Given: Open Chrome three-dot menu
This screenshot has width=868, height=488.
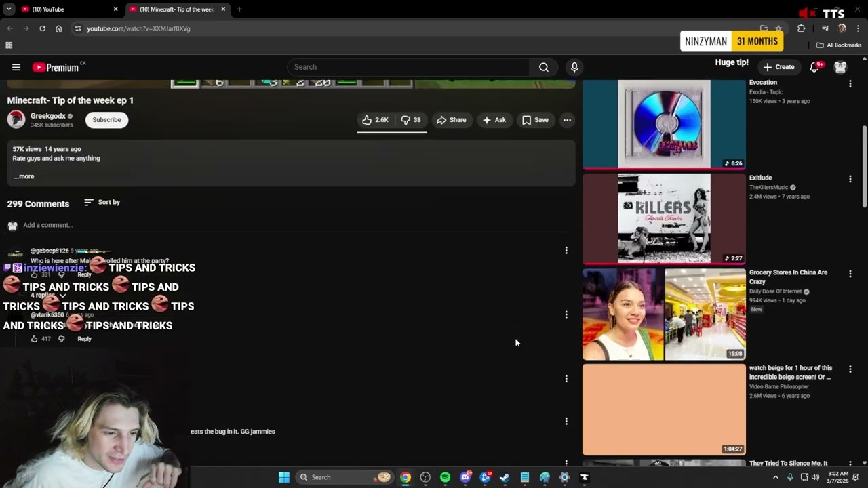Looking at the screenshot, I should click(x=859, y=28).
